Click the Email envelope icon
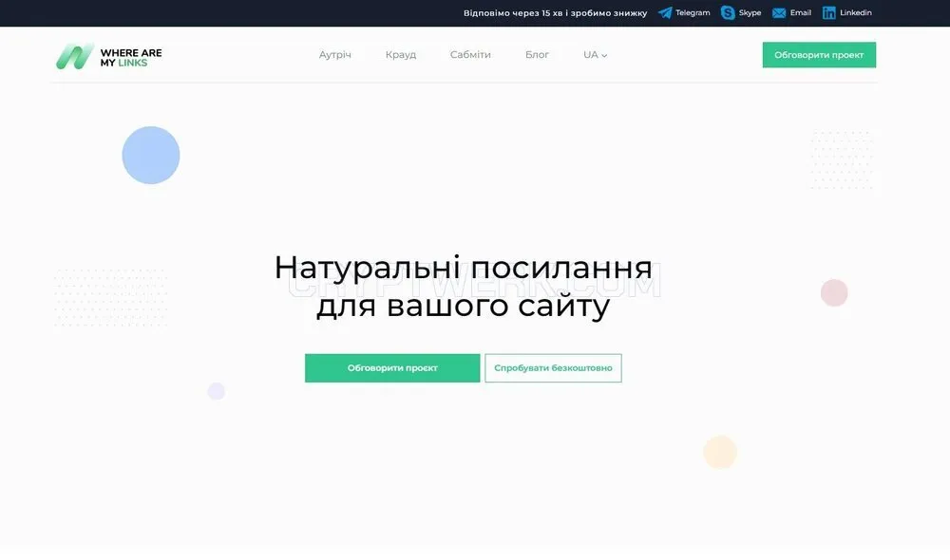 point(779,12)
